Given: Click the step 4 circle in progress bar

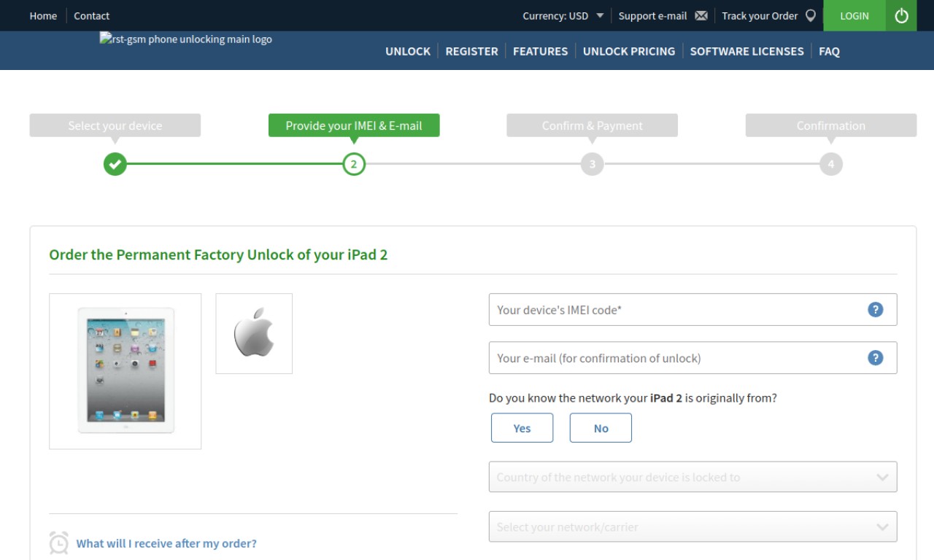Looking at the screenshot, I should tap(831, 164).
